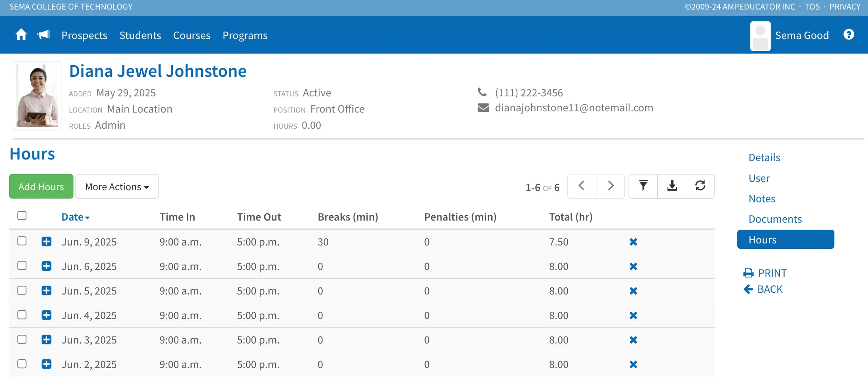Viewport: 868px width, 378px height.
Task: Sort by the Date column header
Action: pos(76,217)
